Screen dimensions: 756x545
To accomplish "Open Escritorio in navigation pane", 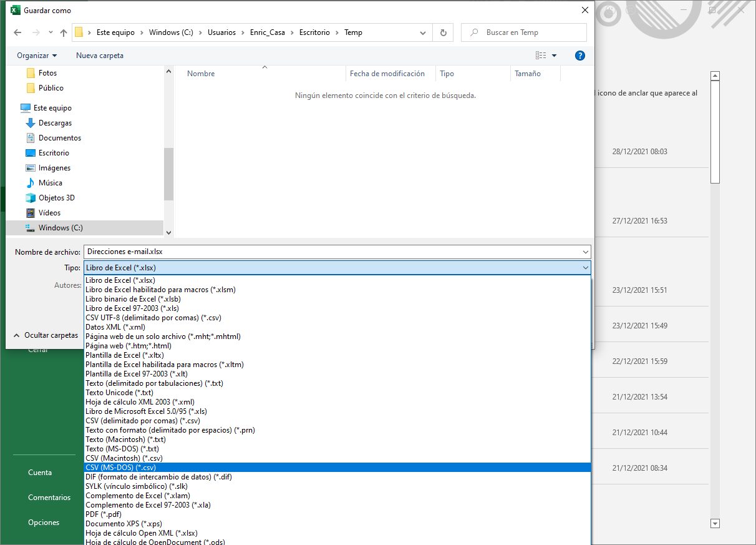I will [54, 153].
